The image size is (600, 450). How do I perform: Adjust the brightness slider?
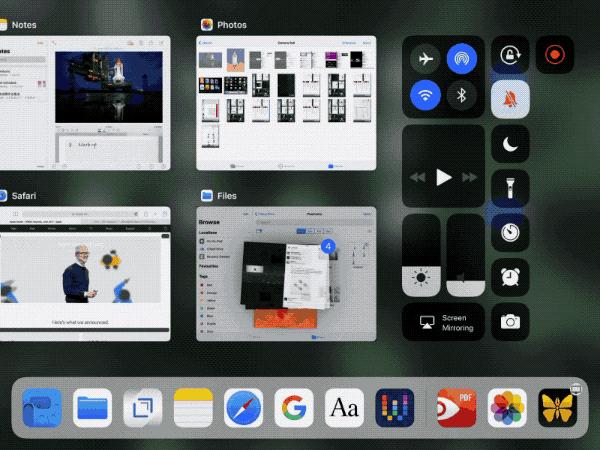point(421,255)
